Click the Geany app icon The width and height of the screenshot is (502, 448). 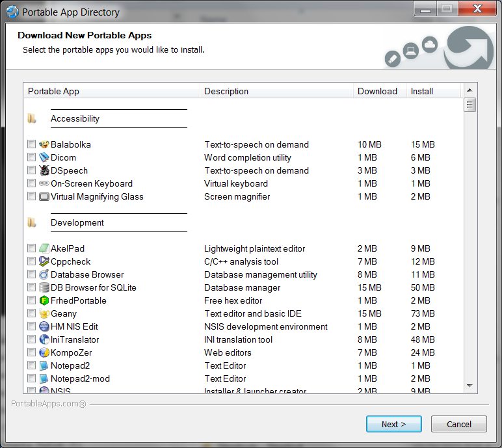click(x=44, y=313)
